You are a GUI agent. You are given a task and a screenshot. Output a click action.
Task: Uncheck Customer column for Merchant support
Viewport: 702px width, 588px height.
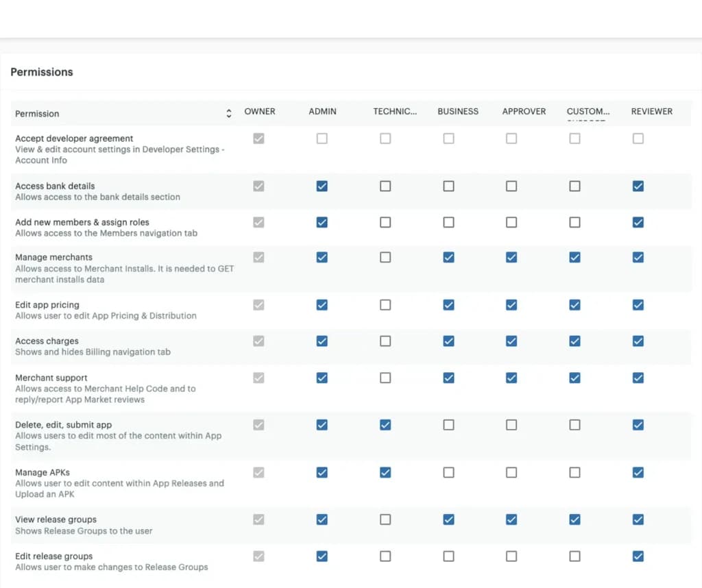(x=575, y=378)
